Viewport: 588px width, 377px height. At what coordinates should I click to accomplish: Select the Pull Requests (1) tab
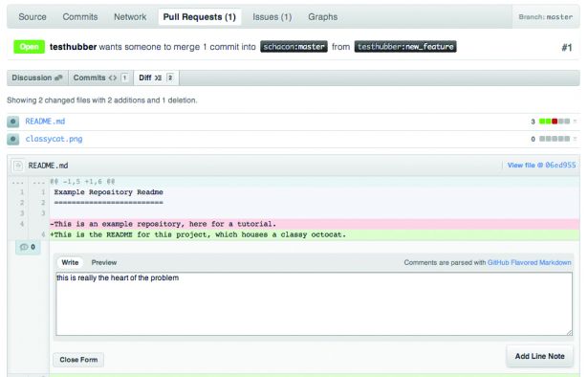tap(200, 17)
